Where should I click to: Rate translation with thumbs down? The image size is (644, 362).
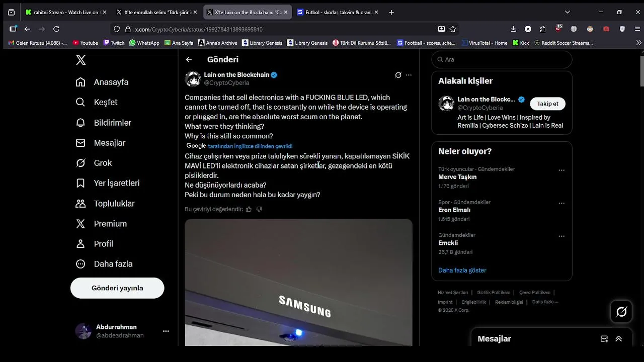[259, 209]
